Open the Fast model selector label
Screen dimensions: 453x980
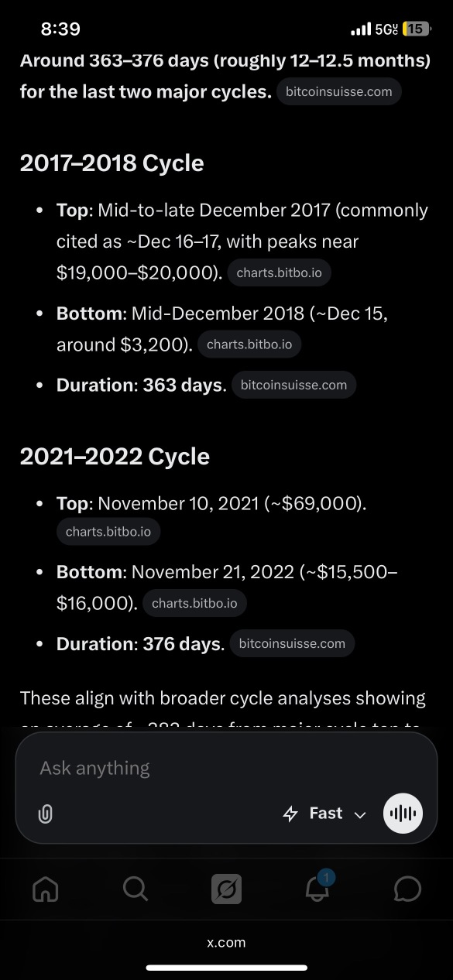[x=326, y=813]
